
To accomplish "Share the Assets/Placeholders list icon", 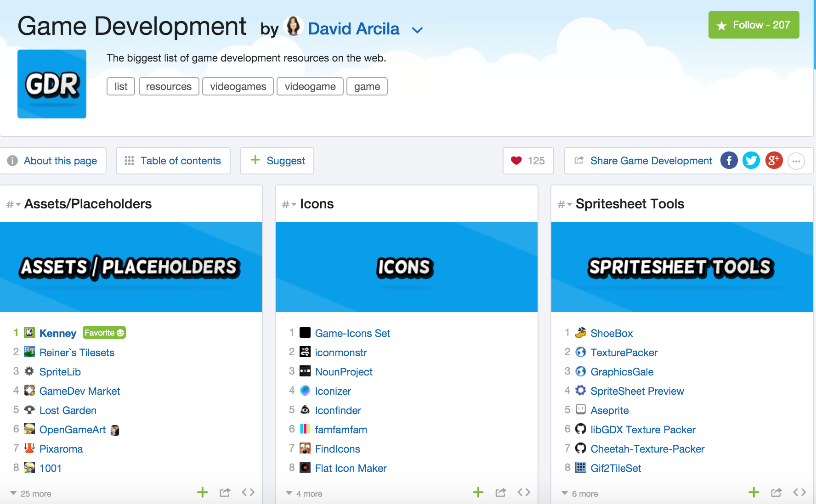I will (225, 493).
